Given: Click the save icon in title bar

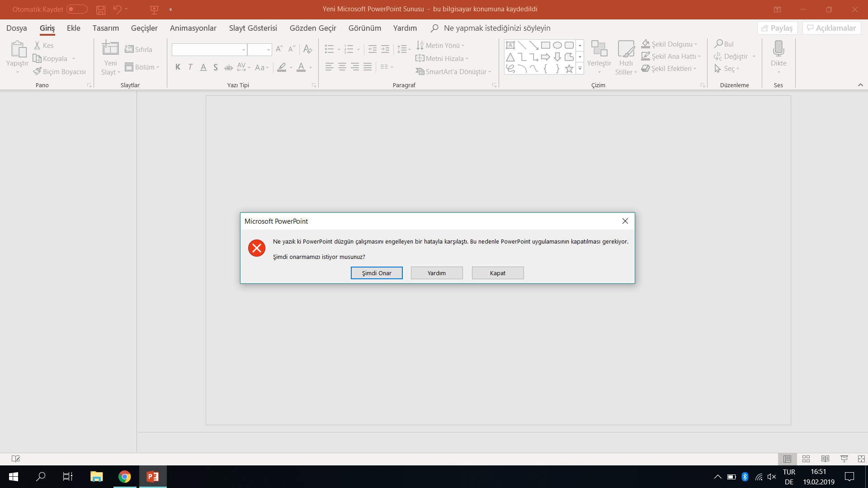Looking at the screenshot, I should (x=101, y=9).
